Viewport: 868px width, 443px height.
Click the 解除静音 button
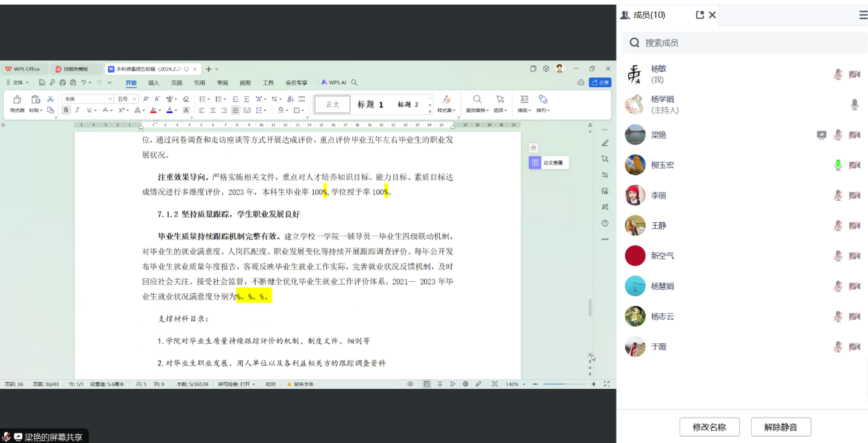780,427
